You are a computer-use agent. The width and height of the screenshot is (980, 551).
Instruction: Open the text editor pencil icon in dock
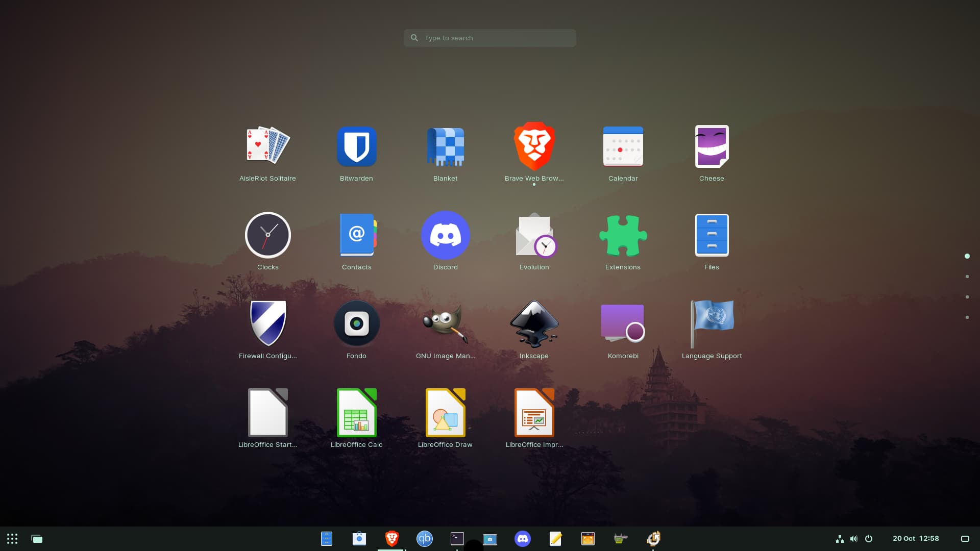555,539
